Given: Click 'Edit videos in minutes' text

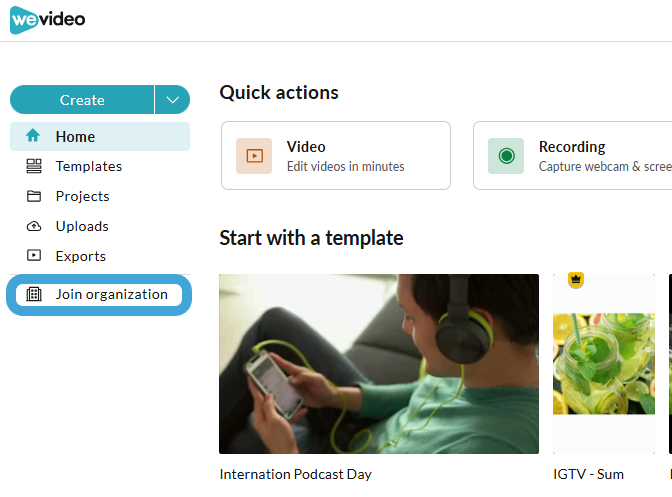Looking at the screenshot, I should click(x=346, y=166).
